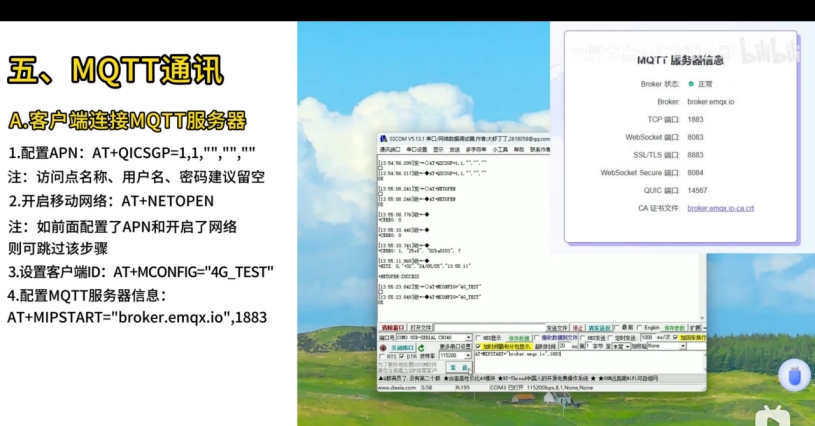Click the WebSocket port value 8083
This screenshot has width=815, height=426.
point(695,137)
